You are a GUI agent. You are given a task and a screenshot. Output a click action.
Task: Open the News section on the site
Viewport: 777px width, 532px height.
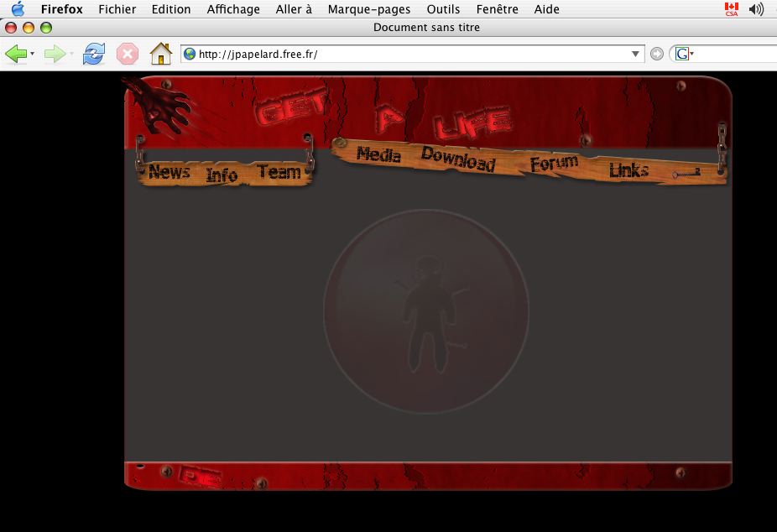[x=169, y=172]
